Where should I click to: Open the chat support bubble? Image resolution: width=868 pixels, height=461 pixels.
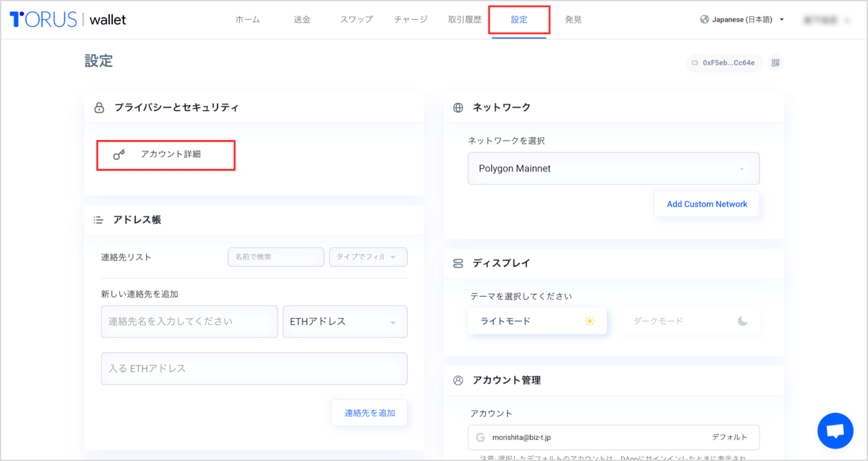[x=835, y=430]
